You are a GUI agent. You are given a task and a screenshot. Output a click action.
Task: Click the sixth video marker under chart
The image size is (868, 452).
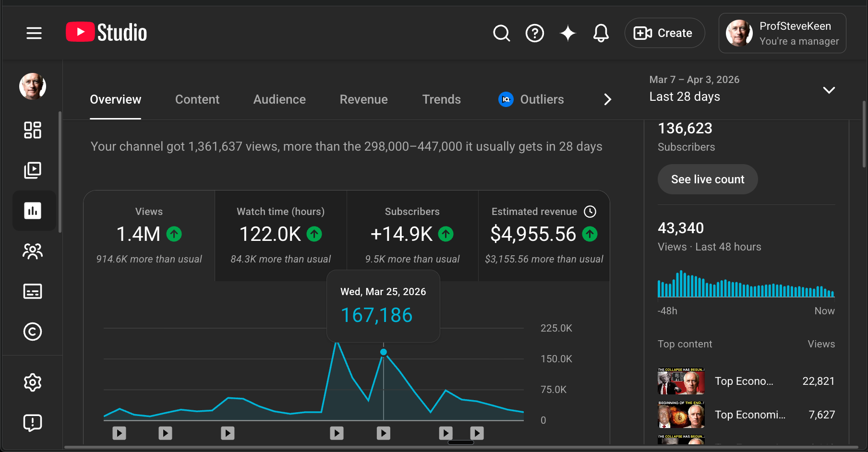tap(446, 433)
